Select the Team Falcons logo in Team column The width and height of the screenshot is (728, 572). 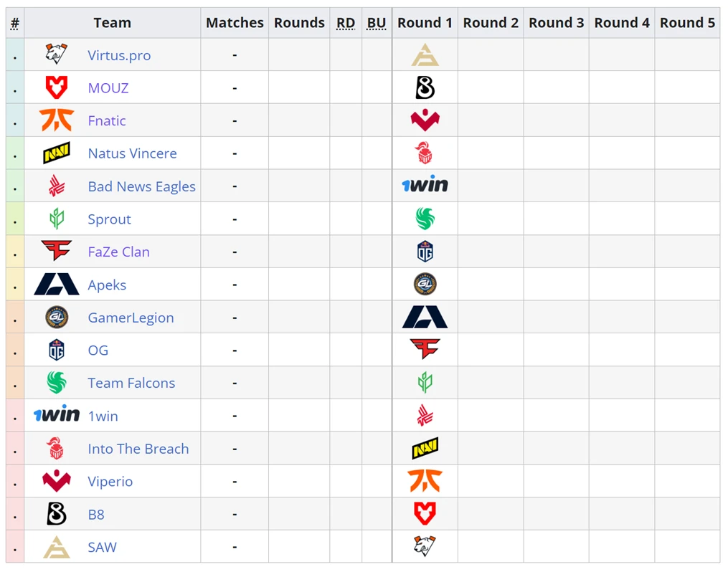(x=56, y=383)
